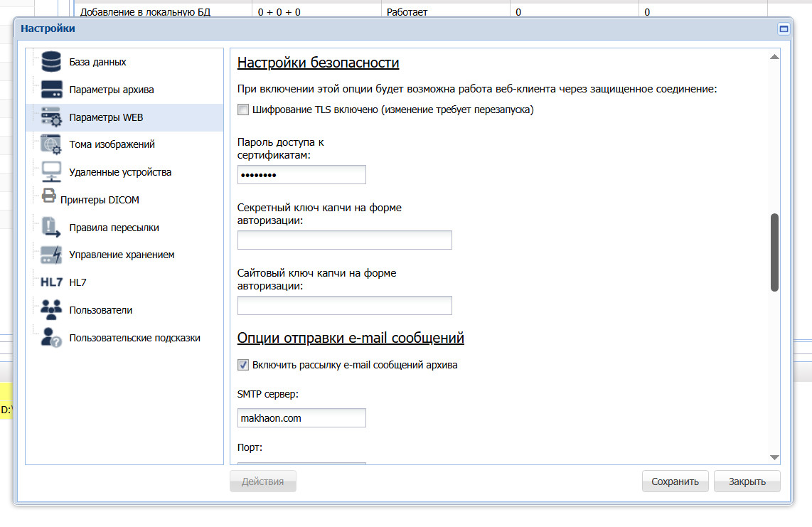Open the База данных settings section

point(98,62)
